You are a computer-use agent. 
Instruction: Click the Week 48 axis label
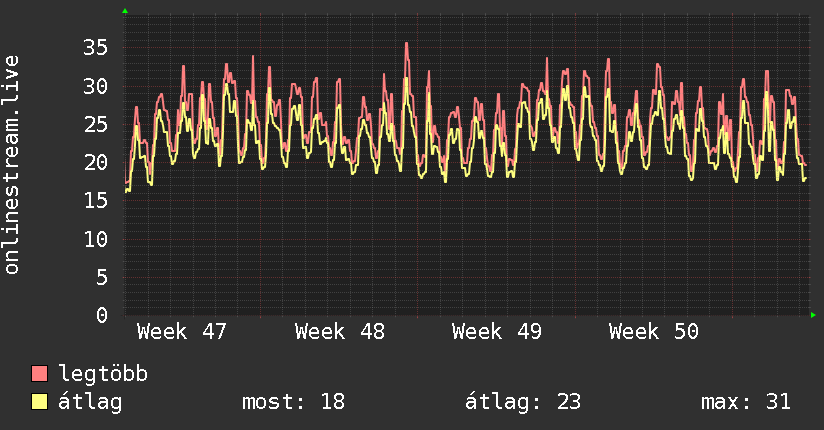pos(340,332)
